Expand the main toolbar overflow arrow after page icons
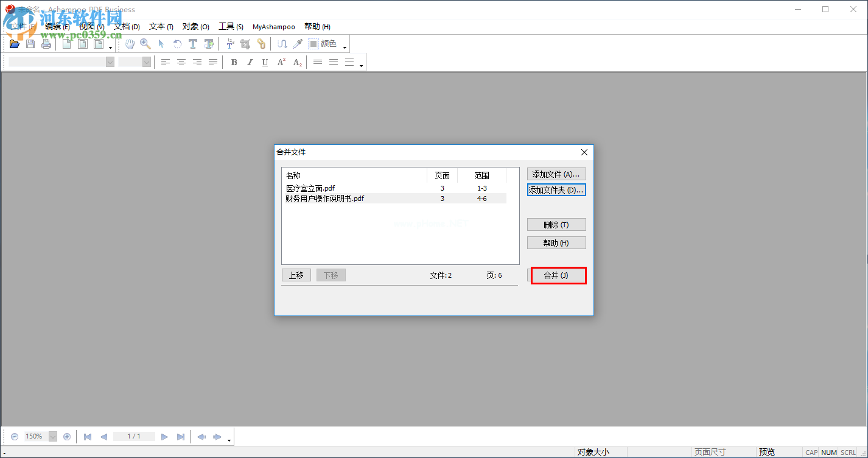Viewport: 868px width, 458px height. coord(111,47)
